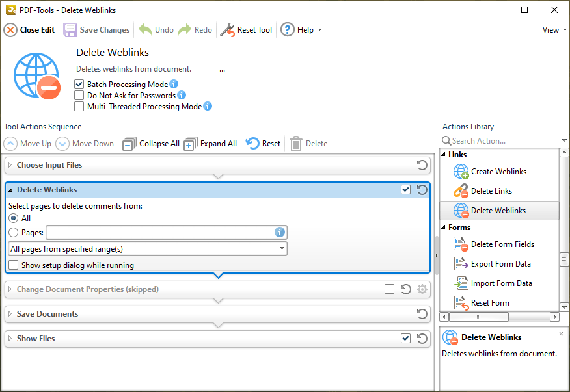
Task: Click the Reset Tool wrench icon
Action: pyautogui.click(x=227, y=30)
